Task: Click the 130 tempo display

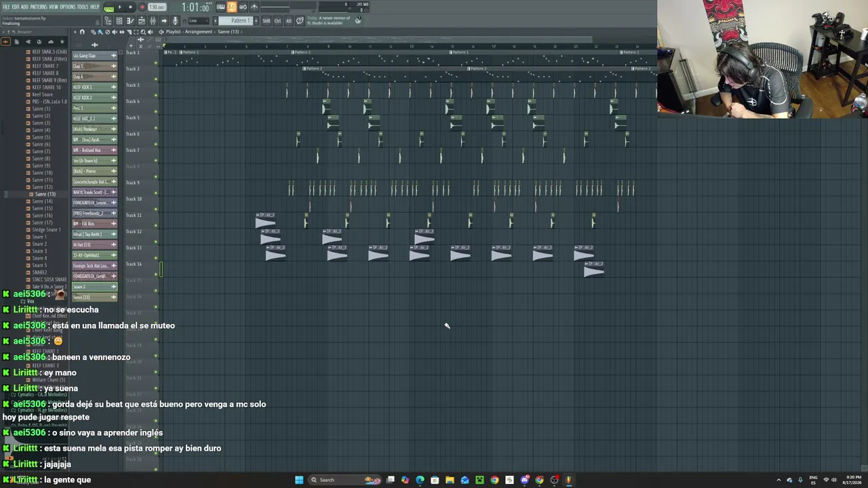Action: pyautogui.click(x=157, y=7)
